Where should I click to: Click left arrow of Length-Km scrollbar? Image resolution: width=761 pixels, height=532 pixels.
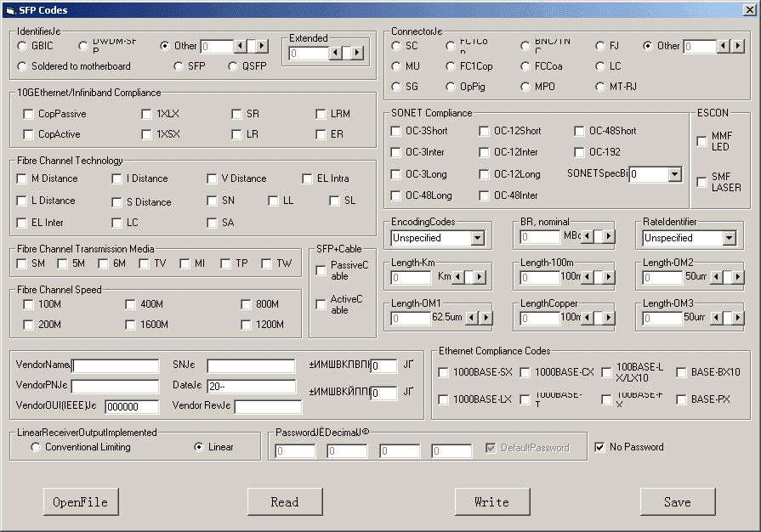click(458, 277)
